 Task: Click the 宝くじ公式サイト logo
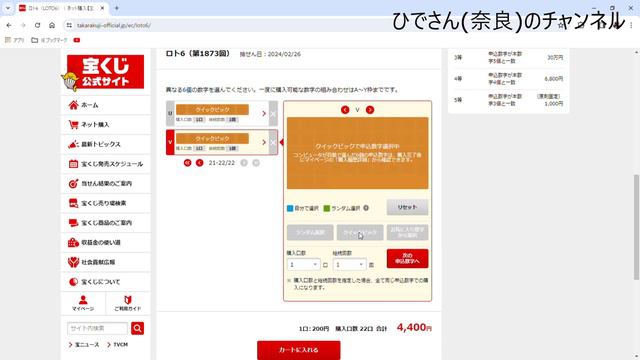click(x=105, y=72)
